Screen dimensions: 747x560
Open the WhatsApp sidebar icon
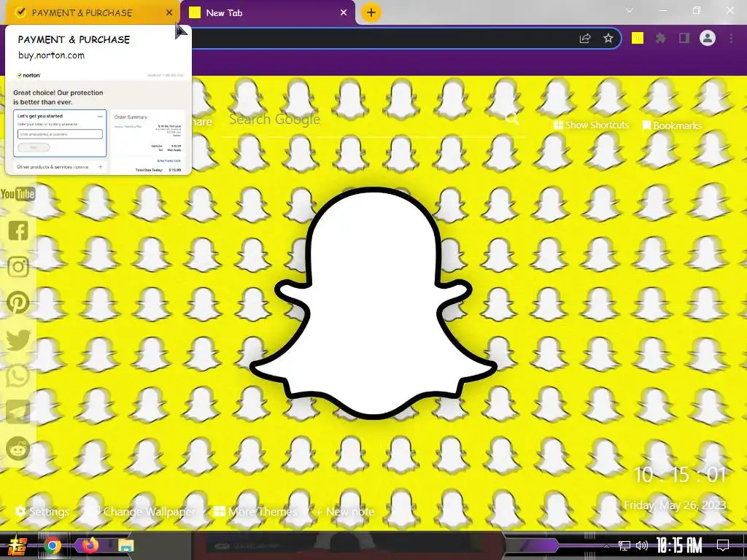coord(18,376)
